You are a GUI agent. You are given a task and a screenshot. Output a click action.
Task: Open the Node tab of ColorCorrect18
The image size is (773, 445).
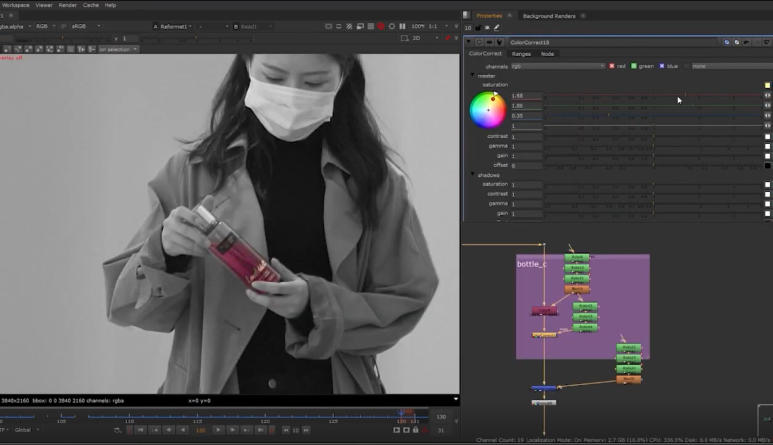click(x=547, y=54)
